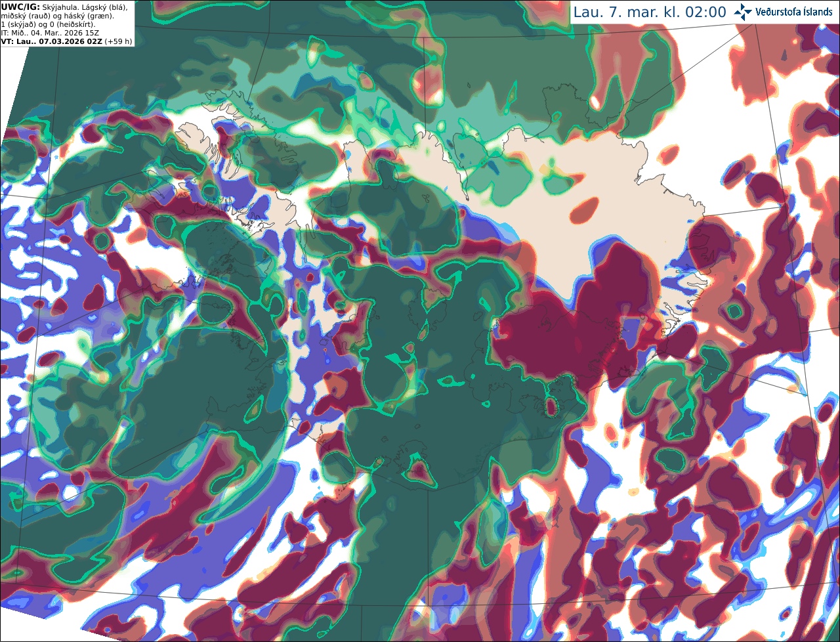Click the 'IT: Mið.. 04. Mar.. 2026 15Z' line
This screenshot has height=642, width=840.
50,33
